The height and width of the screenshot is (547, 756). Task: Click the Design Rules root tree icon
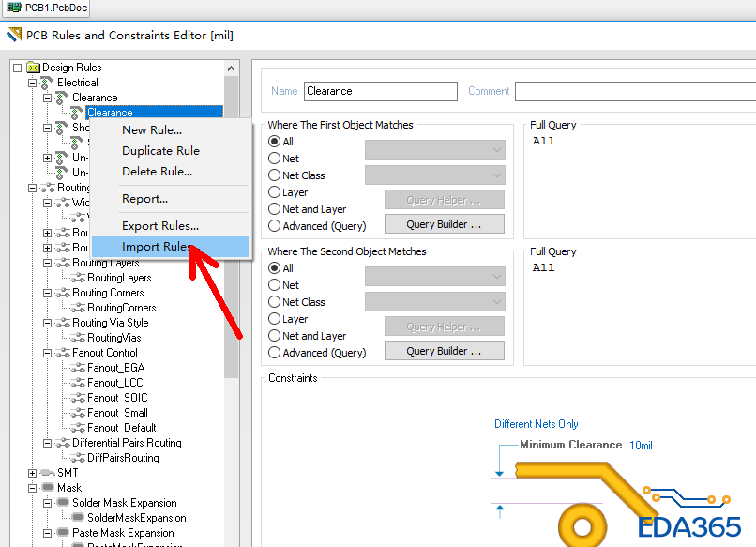[x=33, y=68]
